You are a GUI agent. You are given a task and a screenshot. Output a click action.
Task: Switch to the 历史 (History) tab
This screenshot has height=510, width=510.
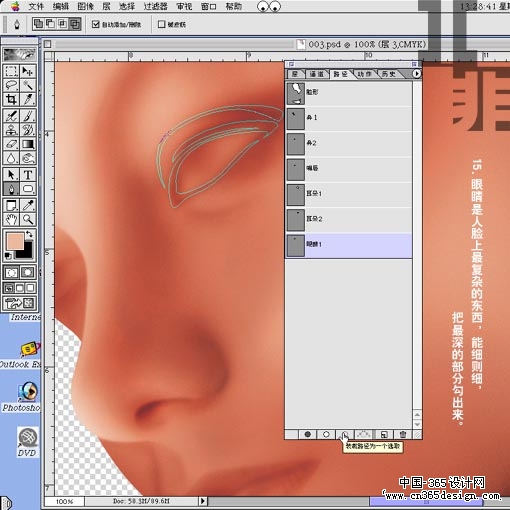pos(389,74)
